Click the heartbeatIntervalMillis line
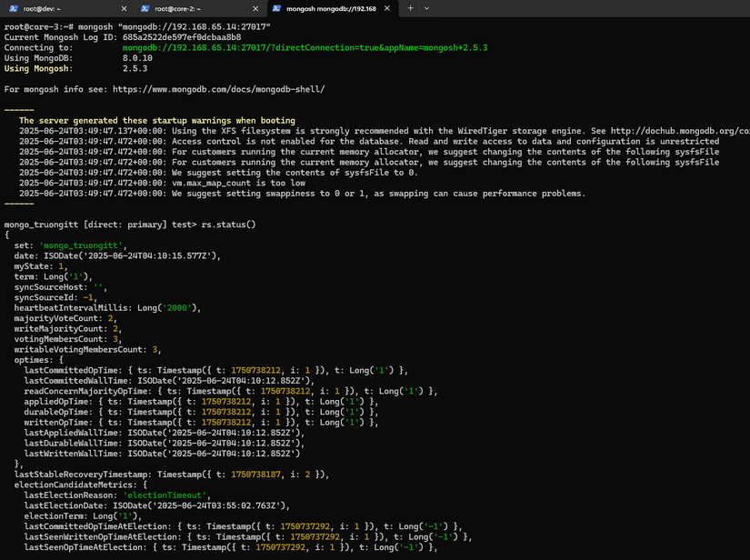 point(107,308)
